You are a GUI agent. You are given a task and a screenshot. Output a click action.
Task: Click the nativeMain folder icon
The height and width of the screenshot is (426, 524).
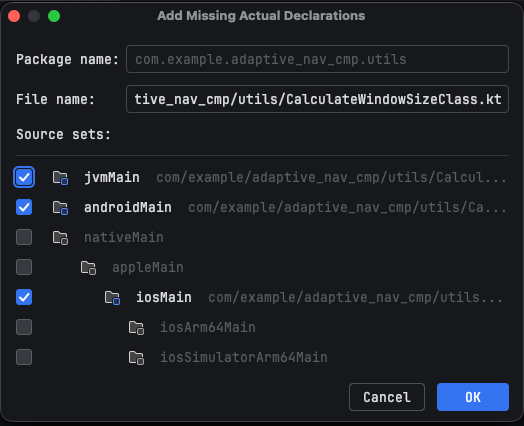pos(60,238)
